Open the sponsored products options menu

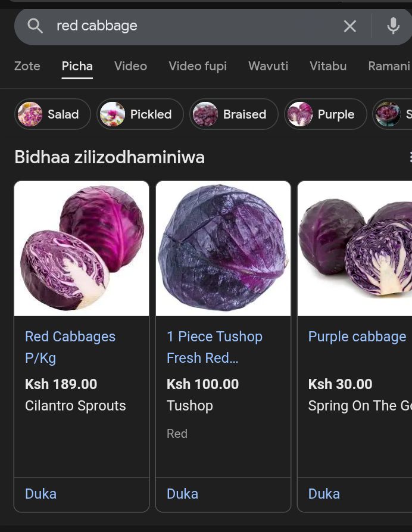point(410,157)
